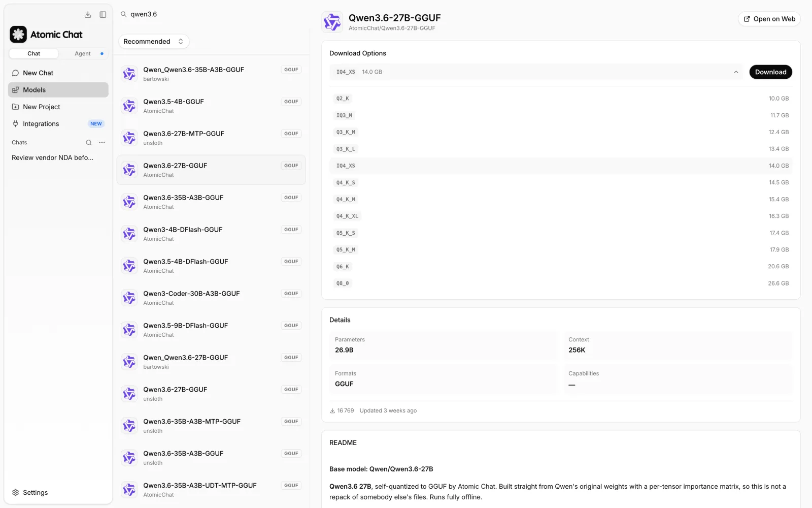Click the Qwen_Qwen3.6-27B-GGUF bartowski model icon

coord(129,362)
